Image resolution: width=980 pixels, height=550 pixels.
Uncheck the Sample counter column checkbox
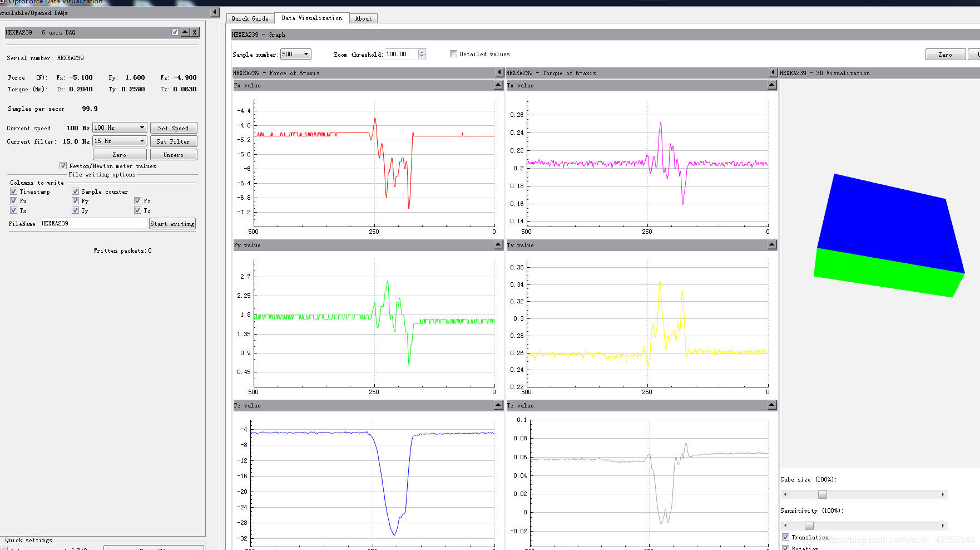click(x=76, y=191)
